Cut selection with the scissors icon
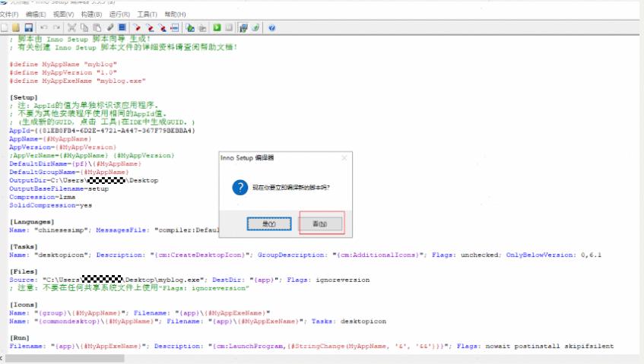Viewport: 644px width, 364px height. coord(71,28)
